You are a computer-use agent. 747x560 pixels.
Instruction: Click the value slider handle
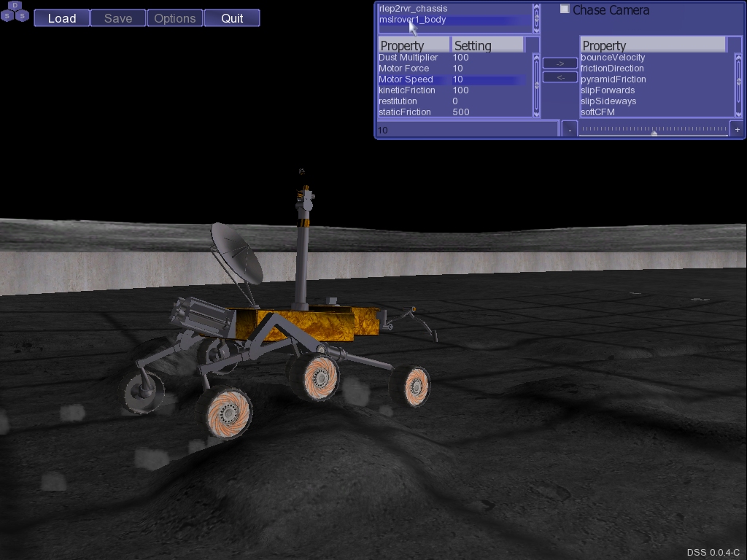coord(654,133)
